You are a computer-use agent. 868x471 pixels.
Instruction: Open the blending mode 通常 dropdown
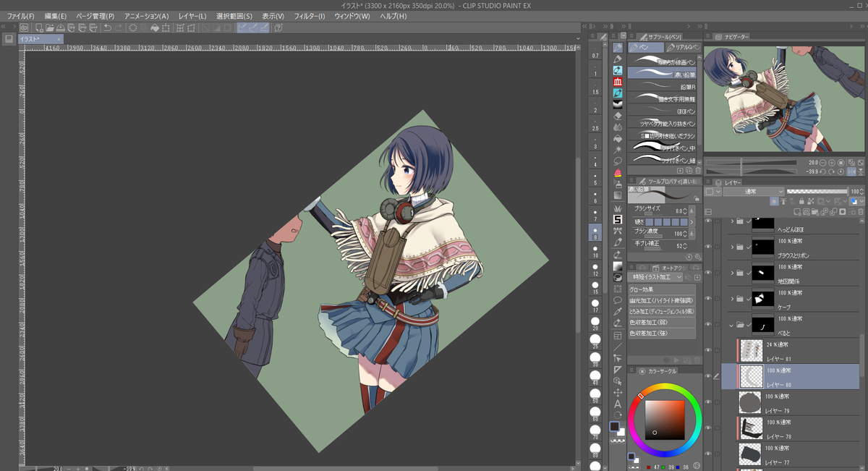[x=753, y=192]
